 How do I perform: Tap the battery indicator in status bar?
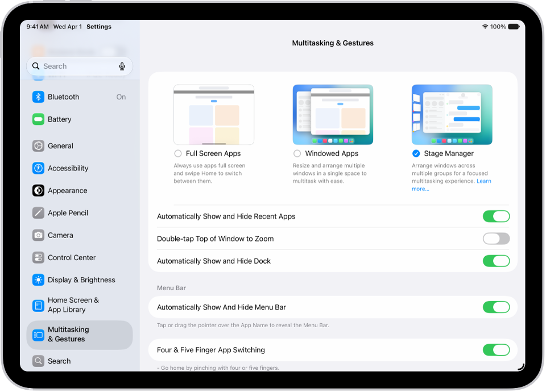click(x=514, y=27)
